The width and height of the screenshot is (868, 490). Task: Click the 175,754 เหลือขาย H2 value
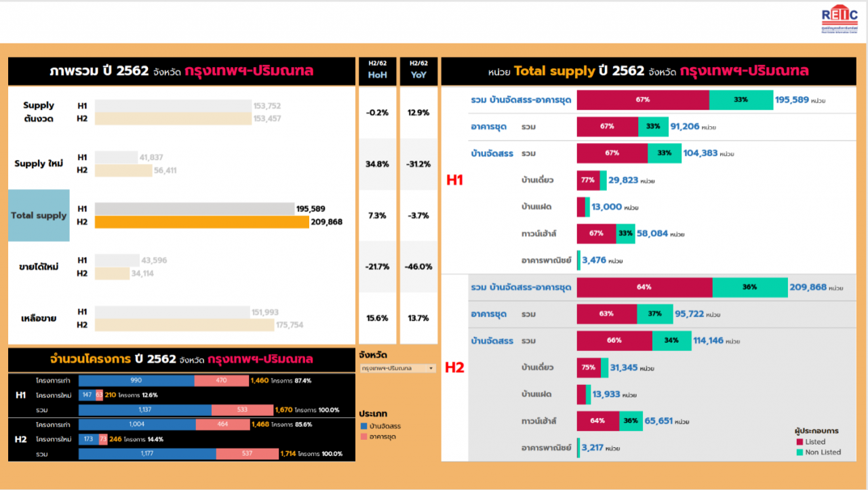pos(290,325)
